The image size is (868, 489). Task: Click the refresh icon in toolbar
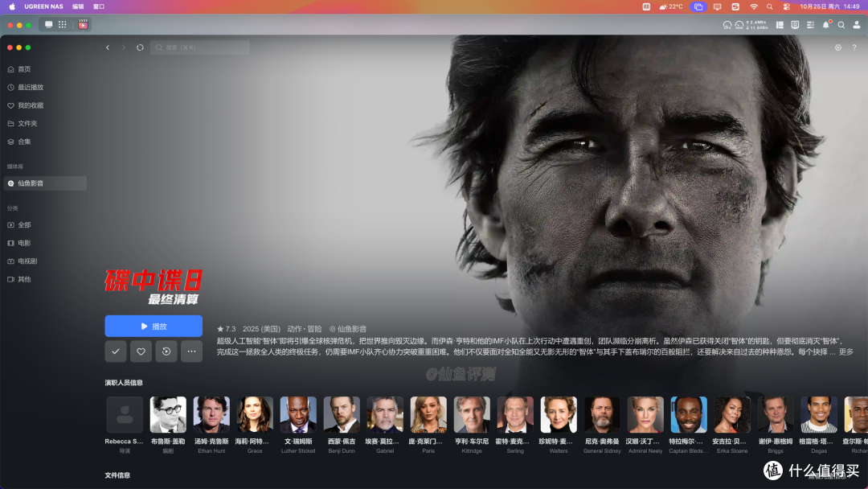[x=140, y=47]
